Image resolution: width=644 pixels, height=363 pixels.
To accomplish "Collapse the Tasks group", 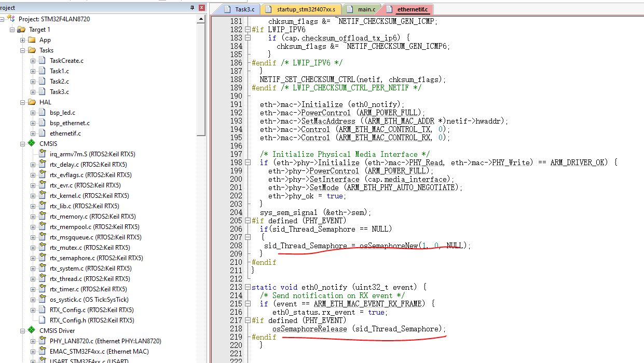I will [x=23, y=50].
